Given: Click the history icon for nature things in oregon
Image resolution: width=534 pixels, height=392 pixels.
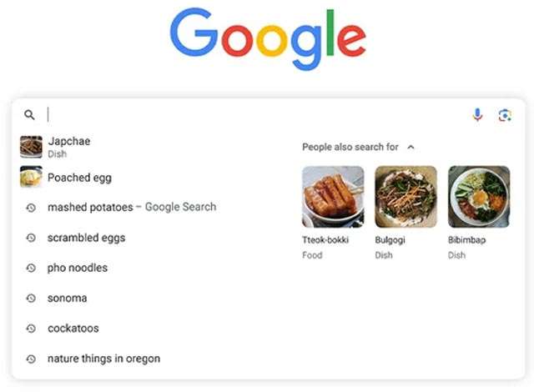Looking at the screenshot, I should (x=31, y=359).
